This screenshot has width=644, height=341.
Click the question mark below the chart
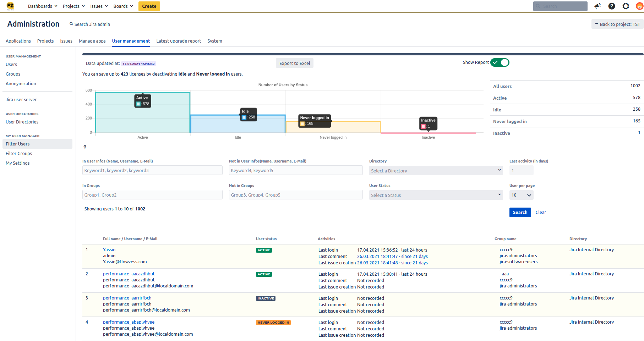85,147
